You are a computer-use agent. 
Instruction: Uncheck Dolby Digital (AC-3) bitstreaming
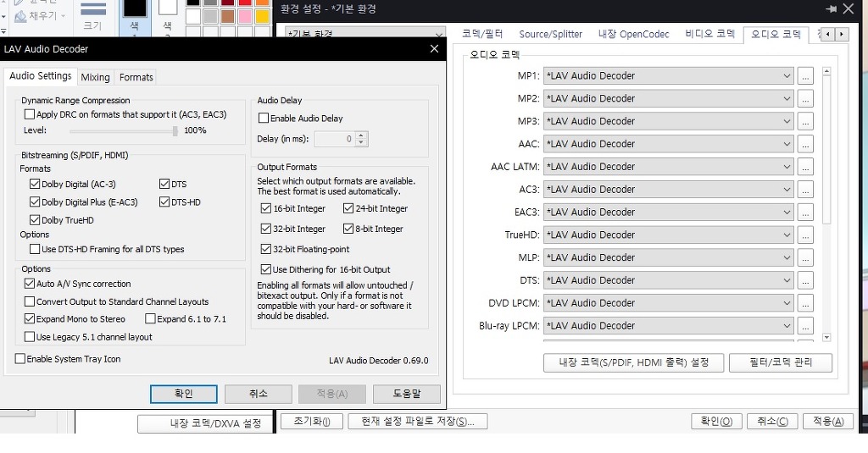tap(35, 185)
